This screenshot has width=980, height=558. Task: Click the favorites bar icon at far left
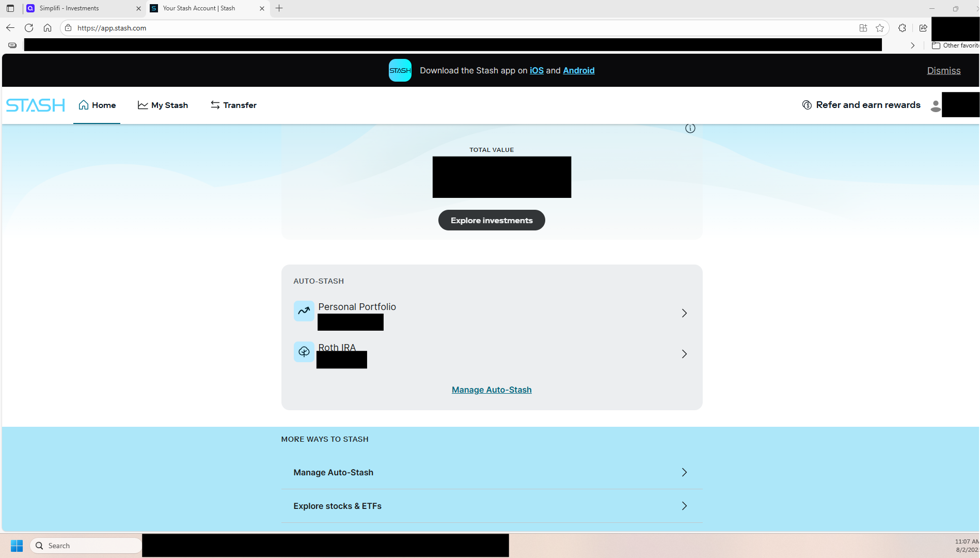click(12, 45)
